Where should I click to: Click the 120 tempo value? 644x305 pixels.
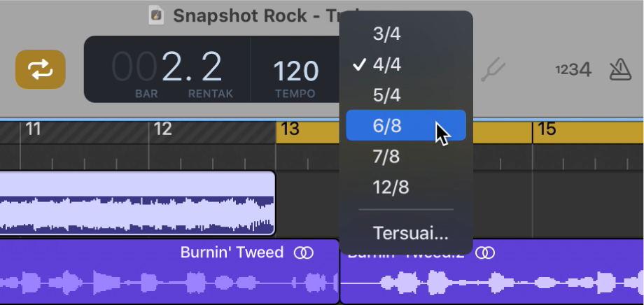point(295,71)
